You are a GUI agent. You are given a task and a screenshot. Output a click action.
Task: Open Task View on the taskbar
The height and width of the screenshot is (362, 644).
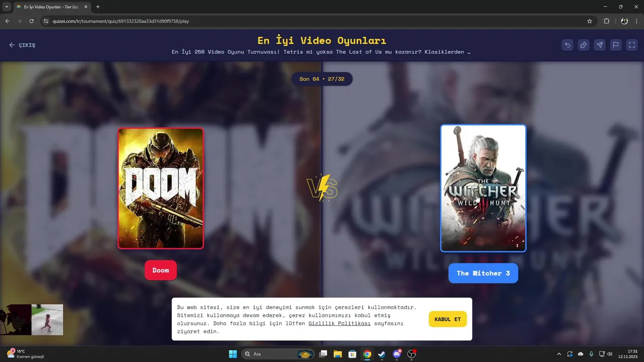click(324, 354)
